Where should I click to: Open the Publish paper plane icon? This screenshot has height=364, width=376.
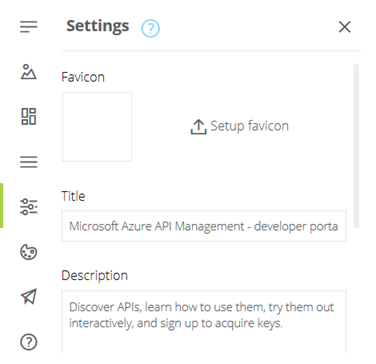click(29, 296)
